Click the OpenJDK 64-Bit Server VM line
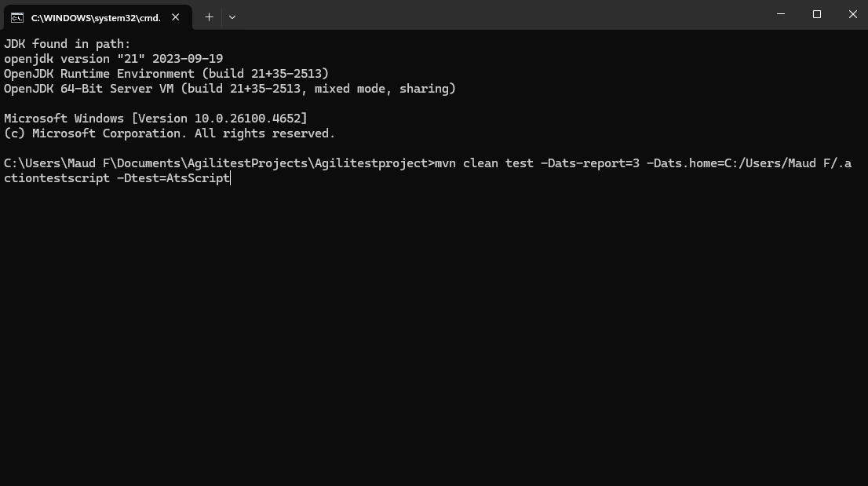This screenshot has width=868, height=486. coord(230,89)
